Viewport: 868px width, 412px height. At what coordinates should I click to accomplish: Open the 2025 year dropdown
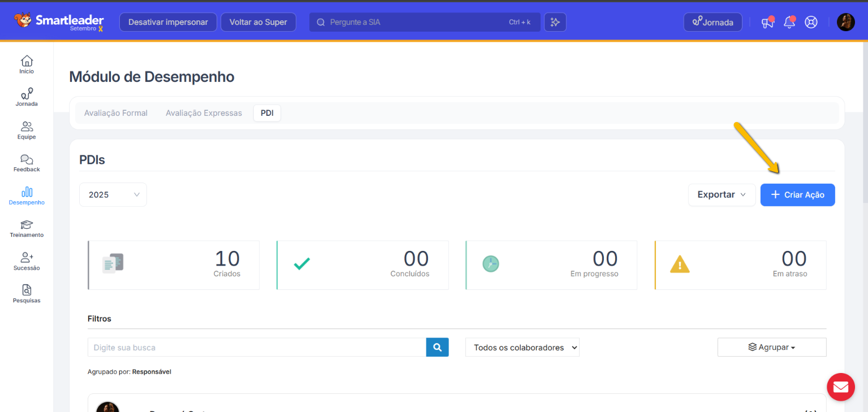coord(113,194)
